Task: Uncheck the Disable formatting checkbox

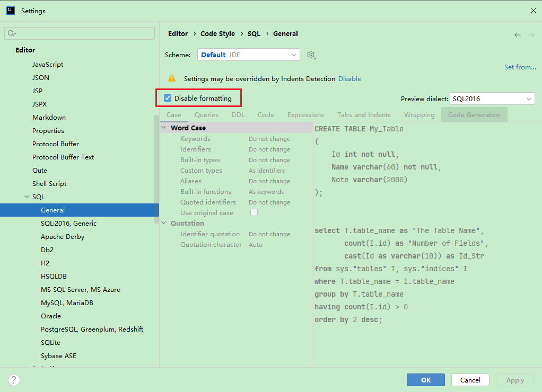Action: 168,98
